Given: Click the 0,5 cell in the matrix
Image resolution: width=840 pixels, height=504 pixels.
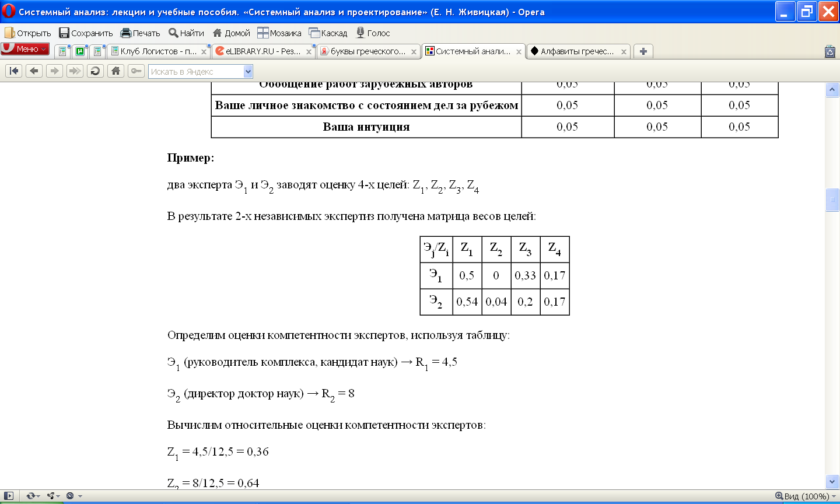Looking at the screenshot, I should (x=467, y=275).
